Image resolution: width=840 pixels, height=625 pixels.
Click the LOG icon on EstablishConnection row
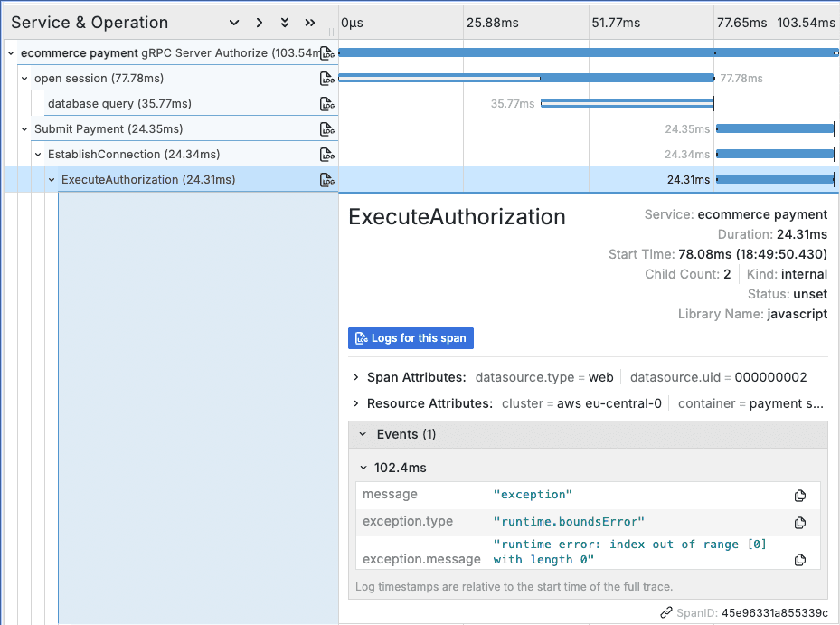pyautogui.click(x=326, y=154)
